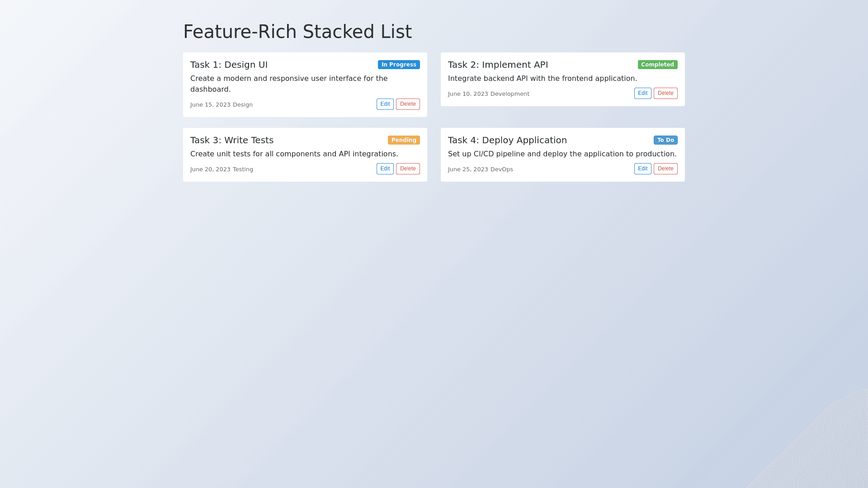Screen dimensions: 868x488
Task: Select the Task 4: Deploy Application title
Action: [507, 140]
